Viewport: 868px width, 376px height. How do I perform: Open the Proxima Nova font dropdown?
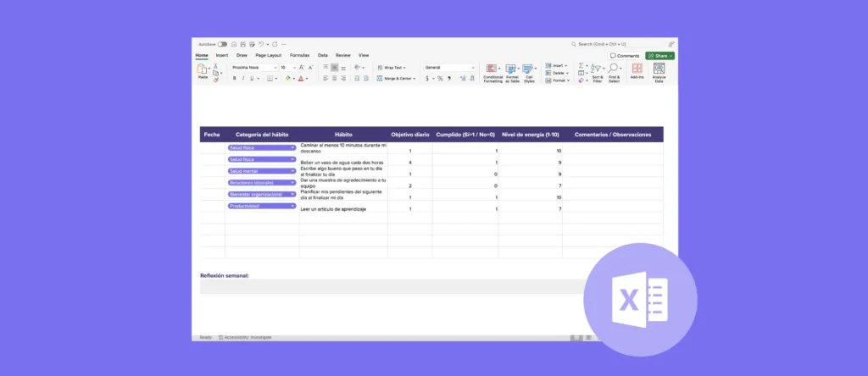(253, 67)
